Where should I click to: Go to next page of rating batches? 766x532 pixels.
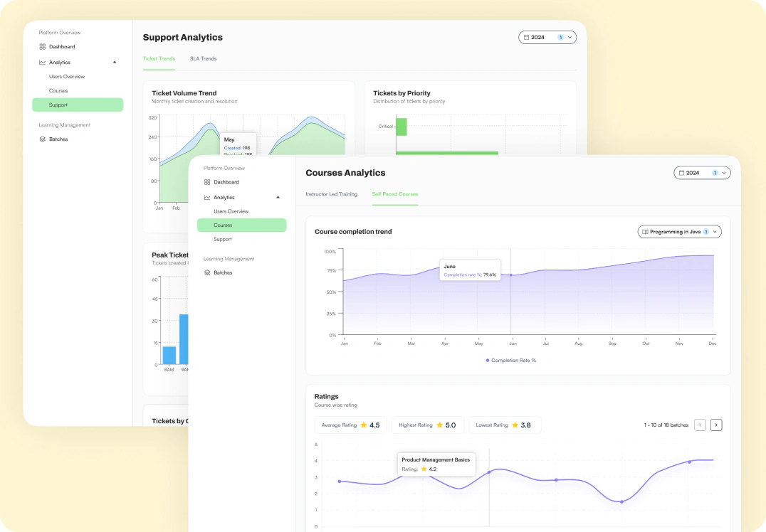click(x=716, y=425)
